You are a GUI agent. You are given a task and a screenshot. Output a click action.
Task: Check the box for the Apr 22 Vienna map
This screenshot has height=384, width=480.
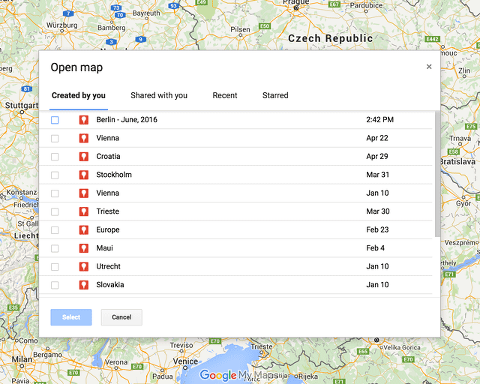(x=55, y=138)
